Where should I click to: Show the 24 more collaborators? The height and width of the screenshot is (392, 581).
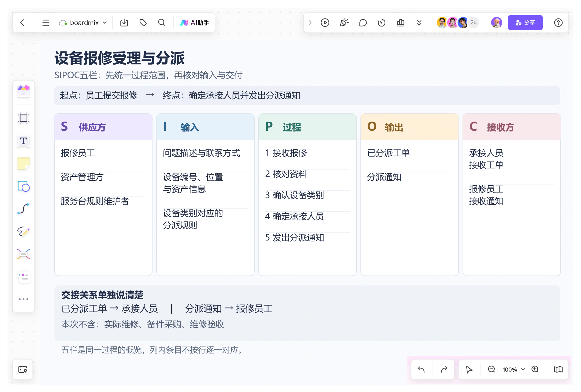point(474,22)
